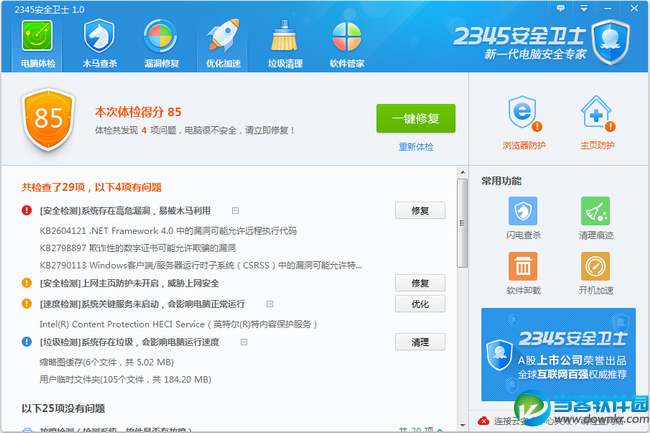The height and width of the screenshot is (433, 650).
Task: Click the 常用功能 section label
Action: (x=501, y=181)
